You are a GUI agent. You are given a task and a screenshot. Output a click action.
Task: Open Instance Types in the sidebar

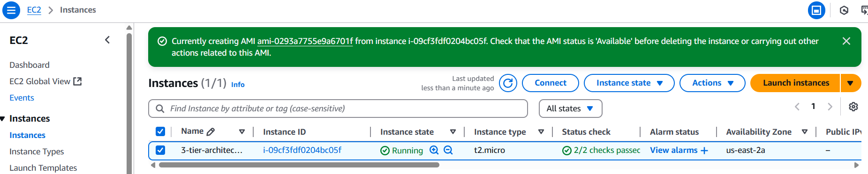coord(37,152)
